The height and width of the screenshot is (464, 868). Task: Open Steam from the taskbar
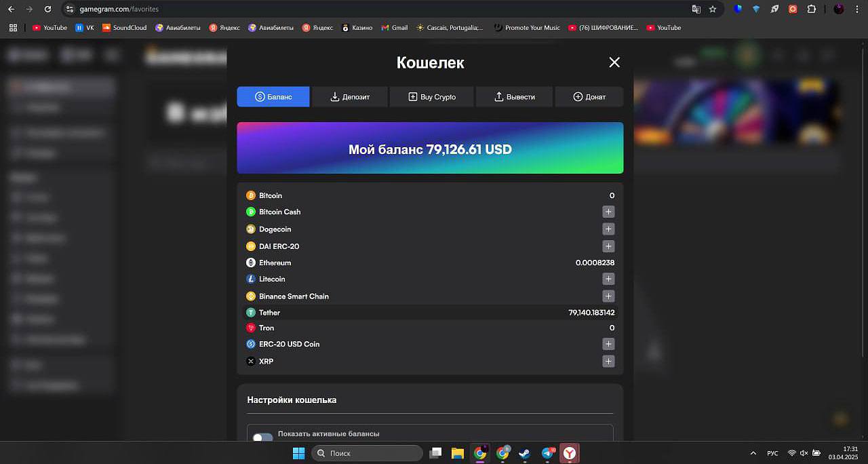pyautogui.click(x=525, y=453)
